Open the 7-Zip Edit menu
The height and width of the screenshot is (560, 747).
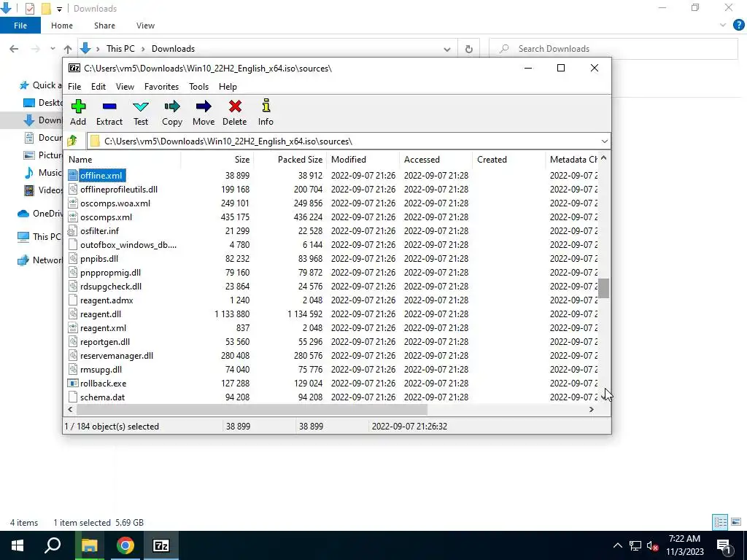[x=98, y=87]
